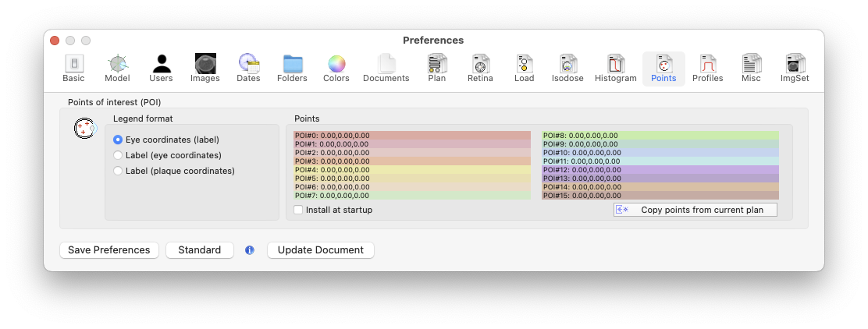Viewport: 868px width, 329px height.
Task: Click the blue info icon
Action: tap(250, 250)
